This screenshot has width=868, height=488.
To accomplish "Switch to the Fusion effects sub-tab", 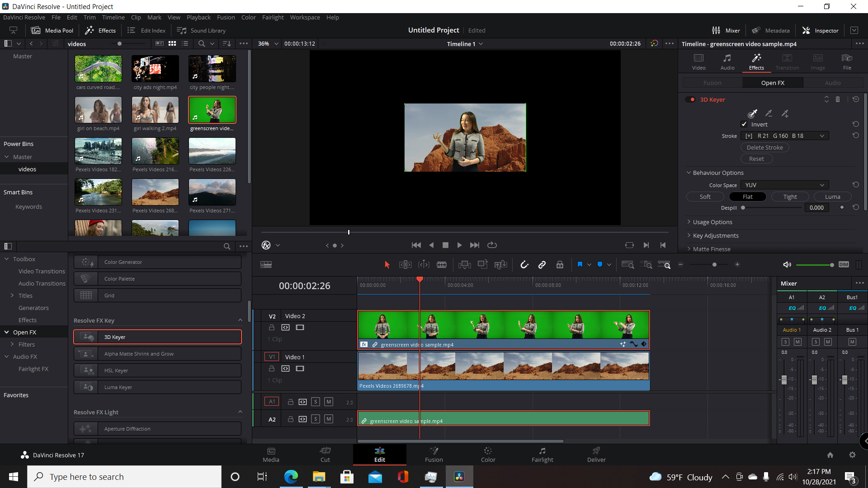I will 712,83.
